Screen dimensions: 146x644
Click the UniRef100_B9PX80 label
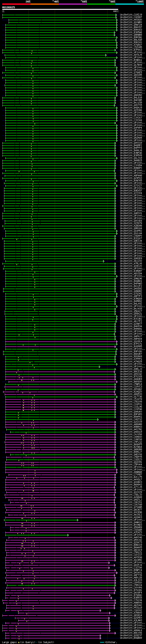131,352
